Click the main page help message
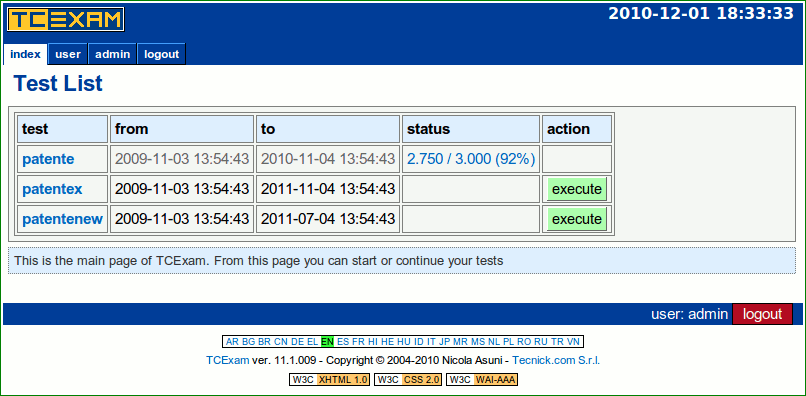 pos(402,261)
